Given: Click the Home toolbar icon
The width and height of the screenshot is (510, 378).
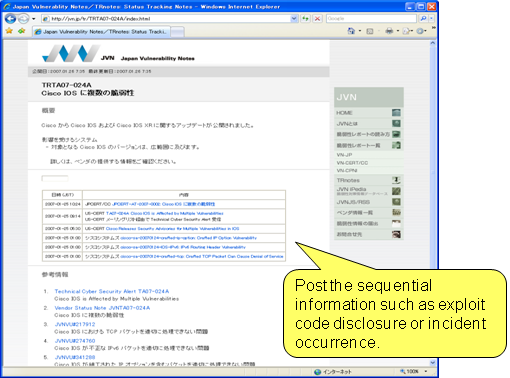Looking at the screenshot, I should 351,31.
